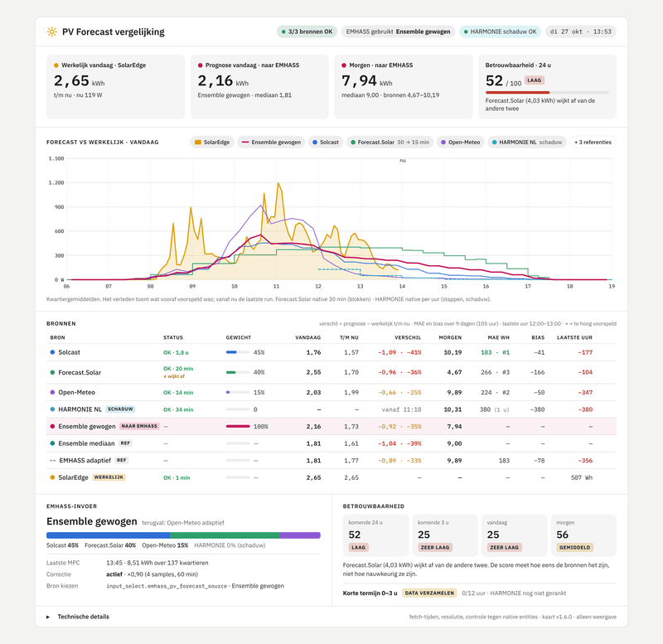This screenshot has height=644, width=663.
Task: Click the LAAG badge in the top card
Action: (x=535, y=80)
